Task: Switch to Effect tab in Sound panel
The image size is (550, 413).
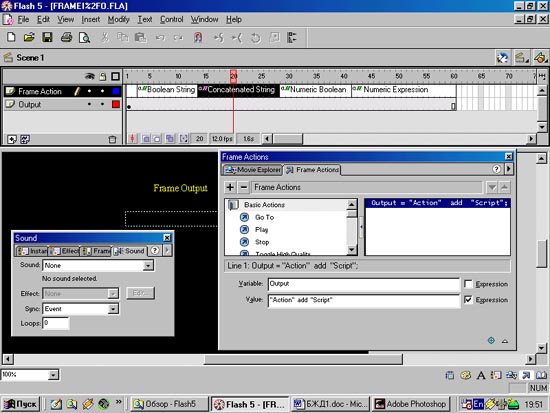Action: [64, 251]
